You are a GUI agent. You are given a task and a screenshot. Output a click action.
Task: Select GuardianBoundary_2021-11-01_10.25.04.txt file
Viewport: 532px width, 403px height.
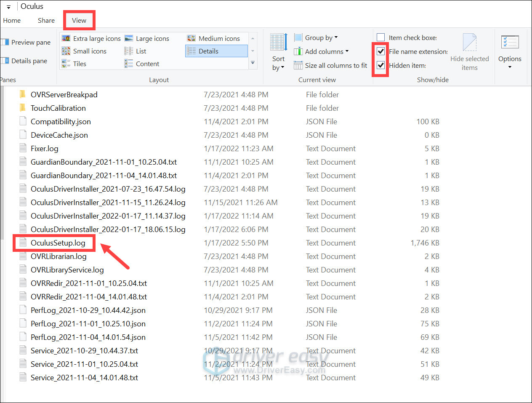tap(104, 162)
